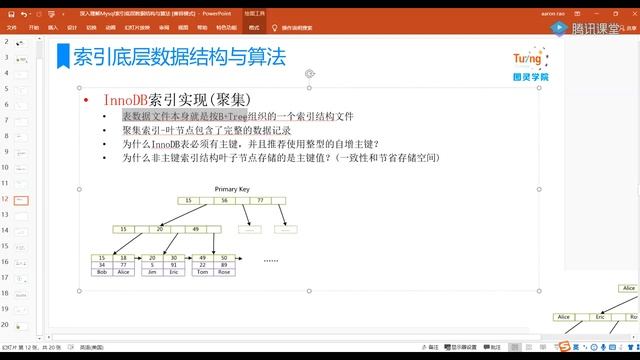Viewport: 640px width, 360px height.
Task: Switch to the 动画 (Animations) ribbon tab
Action: [110, 28]
